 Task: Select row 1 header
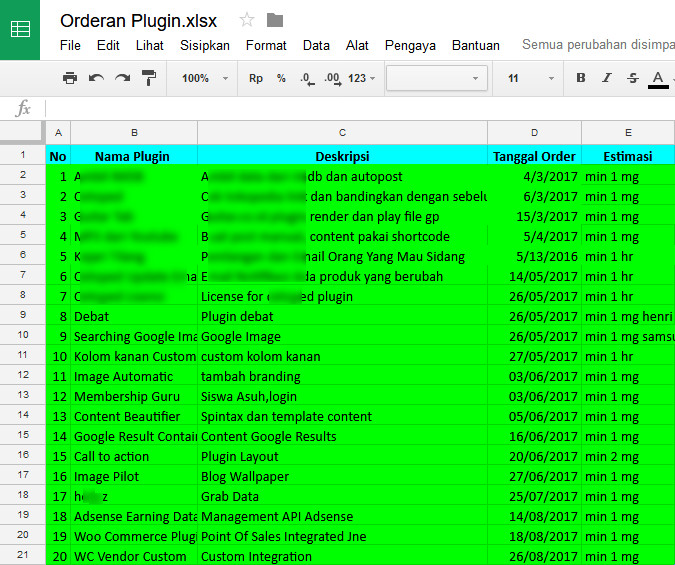(22, 155)
